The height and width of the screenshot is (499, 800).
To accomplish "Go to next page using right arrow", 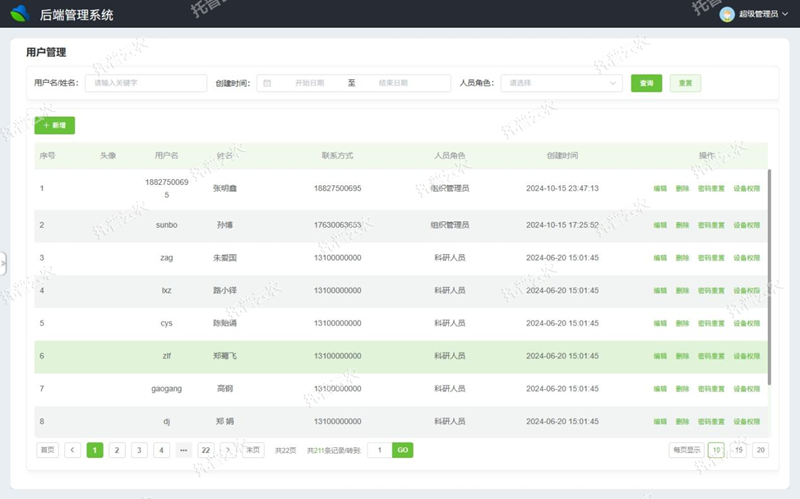I will pos(228,450).
